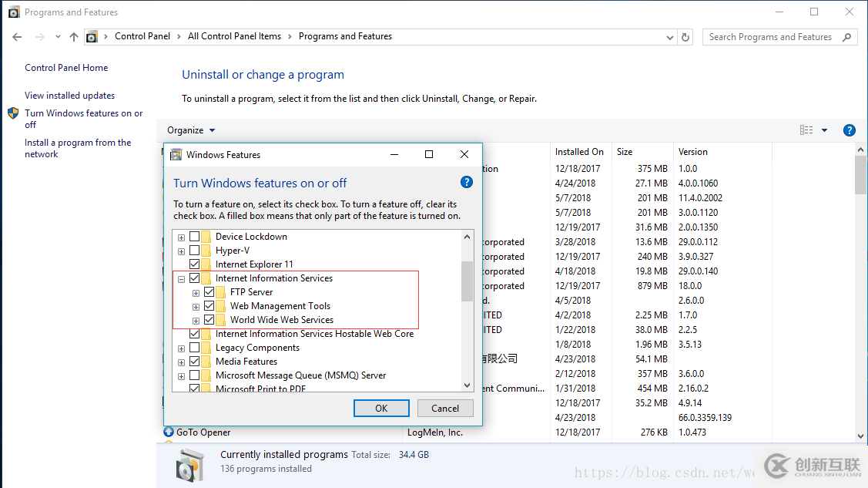Toggle the Media Features checkbox
The height and width of the screenshot is (488, 868).
194,361
